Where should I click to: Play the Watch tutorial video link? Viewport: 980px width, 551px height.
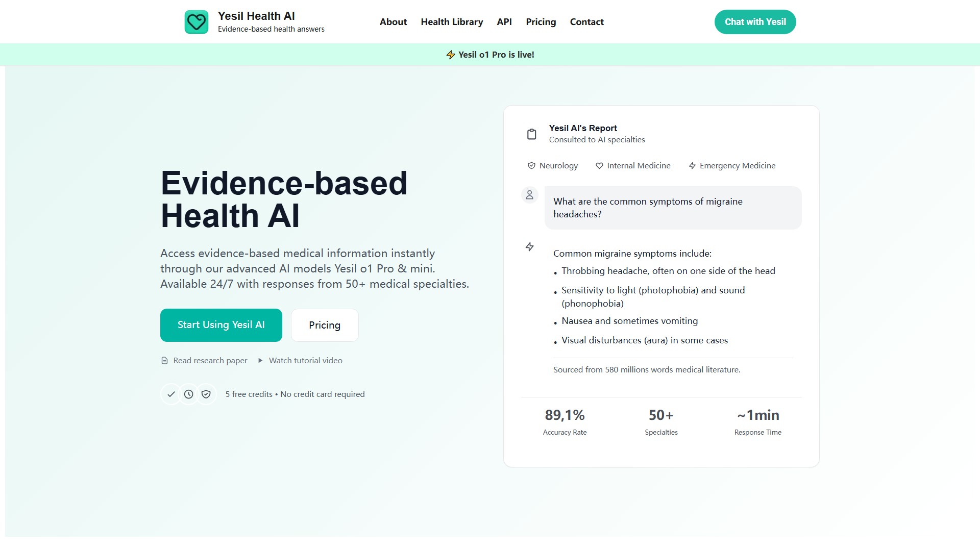[x=305, y=361]
